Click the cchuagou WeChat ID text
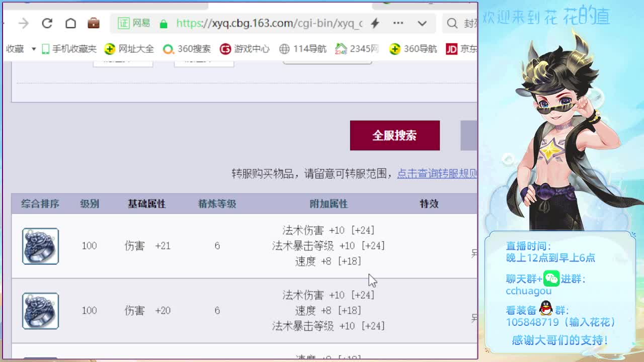644x362 pixels. click(x=528, y=291)
